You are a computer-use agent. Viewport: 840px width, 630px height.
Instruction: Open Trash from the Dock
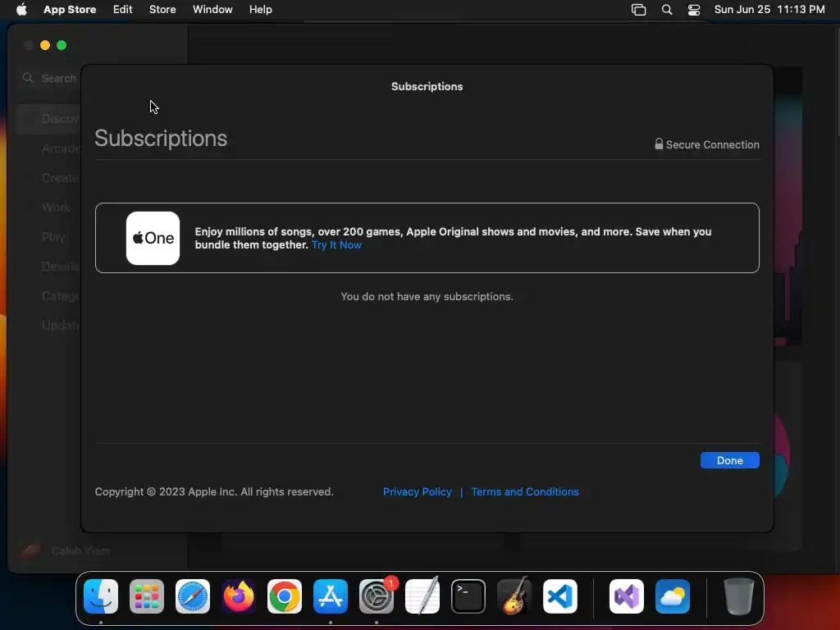(x=739, y=596)
